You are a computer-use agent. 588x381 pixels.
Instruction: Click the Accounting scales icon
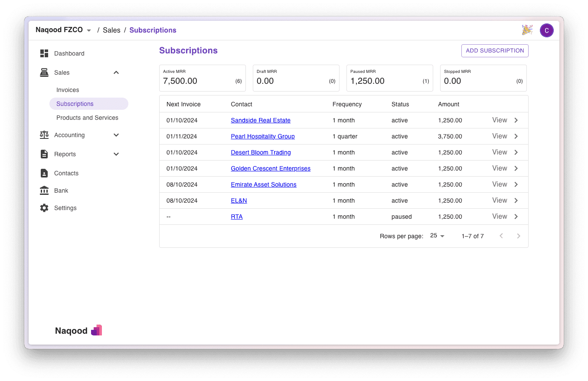pos(44,135)
